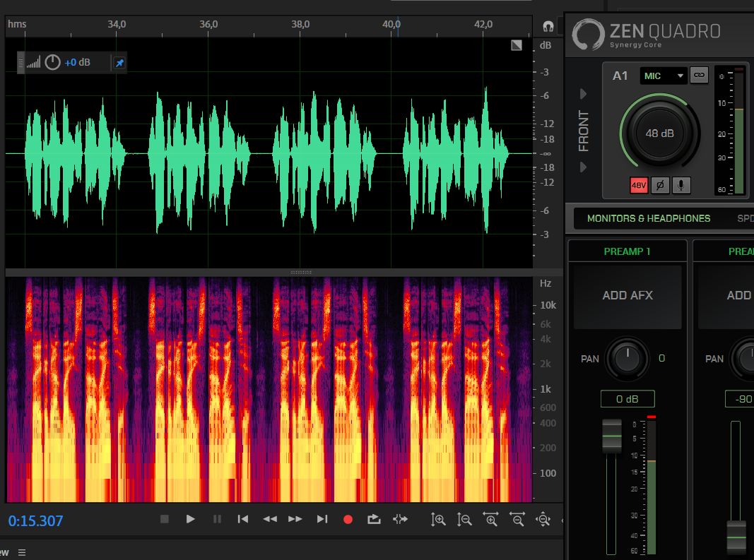754x560 pixels.
Task: Zoom out full on all axes
Action: click(543, 520)
